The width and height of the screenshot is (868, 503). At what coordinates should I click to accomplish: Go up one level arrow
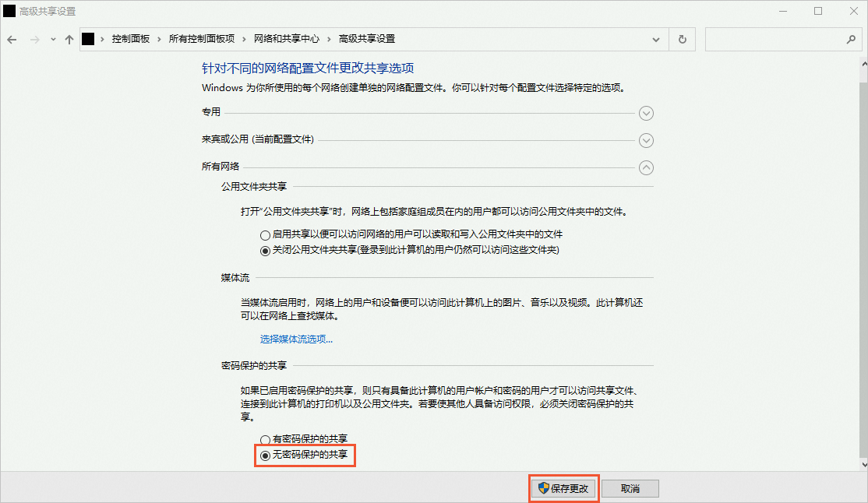click(69, 39)
